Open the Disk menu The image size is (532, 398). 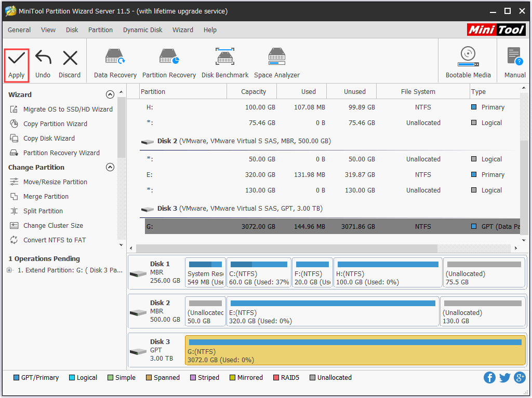point(72,30)
